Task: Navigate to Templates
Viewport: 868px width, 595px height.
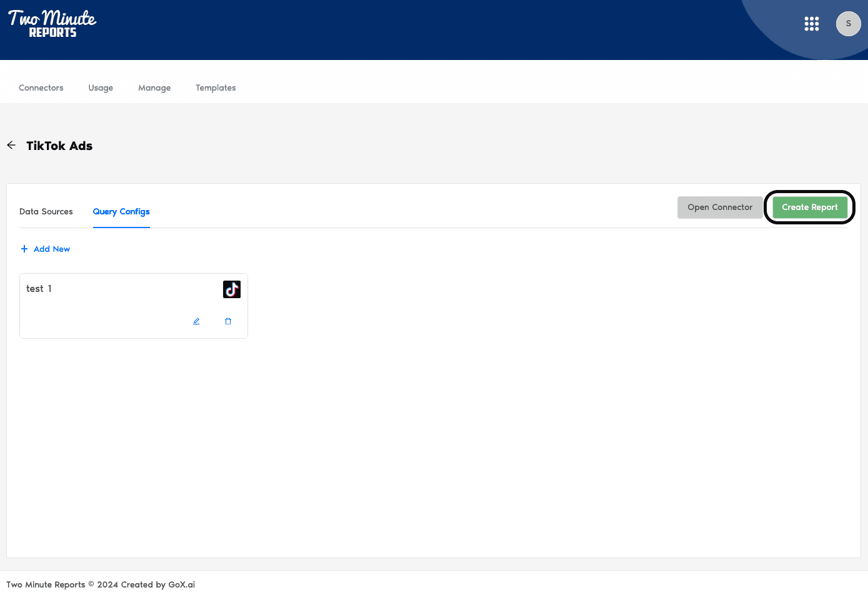Action: pyautogui.click(x=216, y=88)
